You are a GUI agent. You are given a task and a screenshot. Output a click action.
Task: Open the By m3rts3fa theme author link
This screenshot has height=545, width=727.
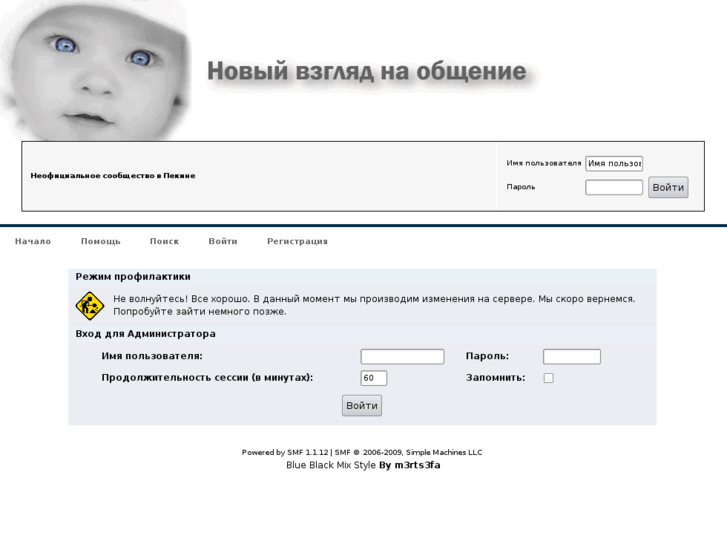pos(410,465)
